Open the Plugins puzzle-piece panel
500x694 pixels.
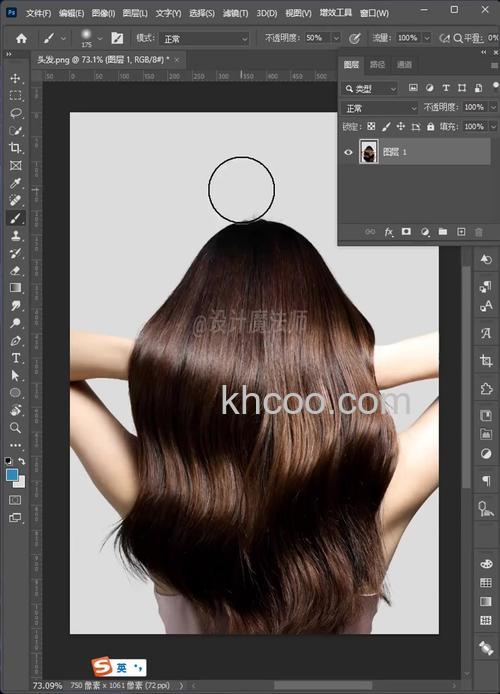click(x=486, y=389)
